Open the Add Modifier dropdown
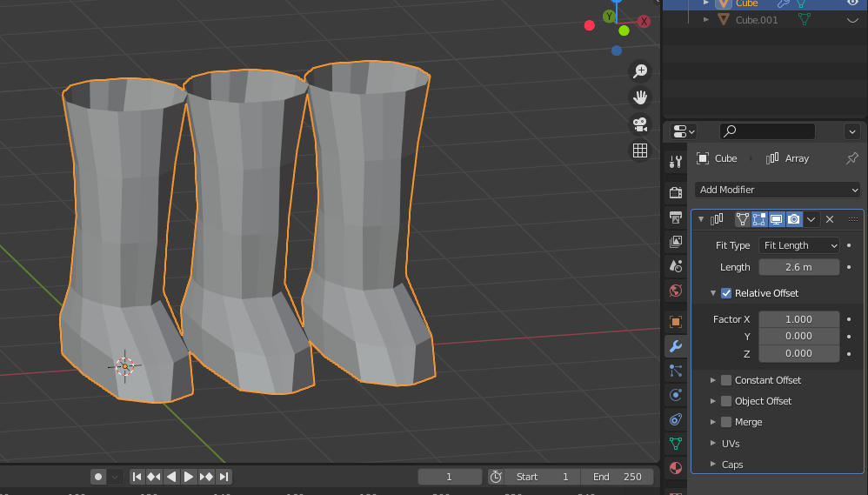868x495 pixels. (x=778, y=190)
